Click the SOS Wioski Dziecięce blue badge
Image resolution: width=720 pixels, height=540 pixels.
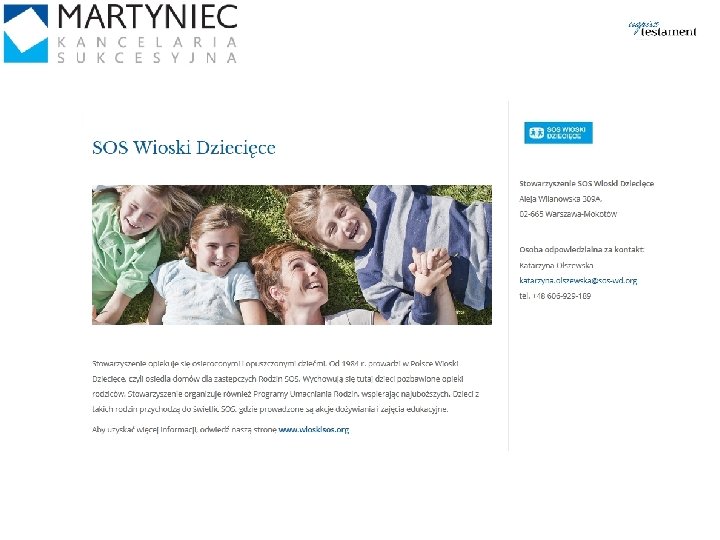pos(558,133)
